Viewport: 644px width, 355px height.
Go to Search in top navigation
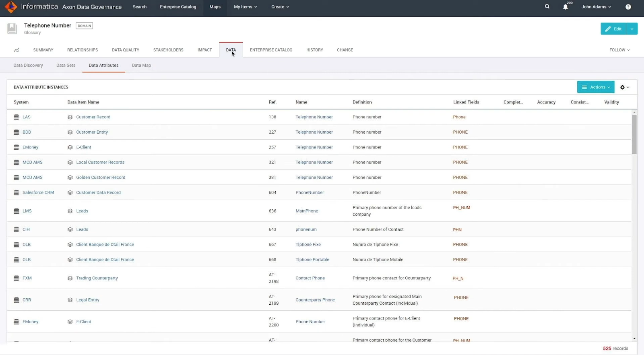pyautogui.click(x=140, y=7)
